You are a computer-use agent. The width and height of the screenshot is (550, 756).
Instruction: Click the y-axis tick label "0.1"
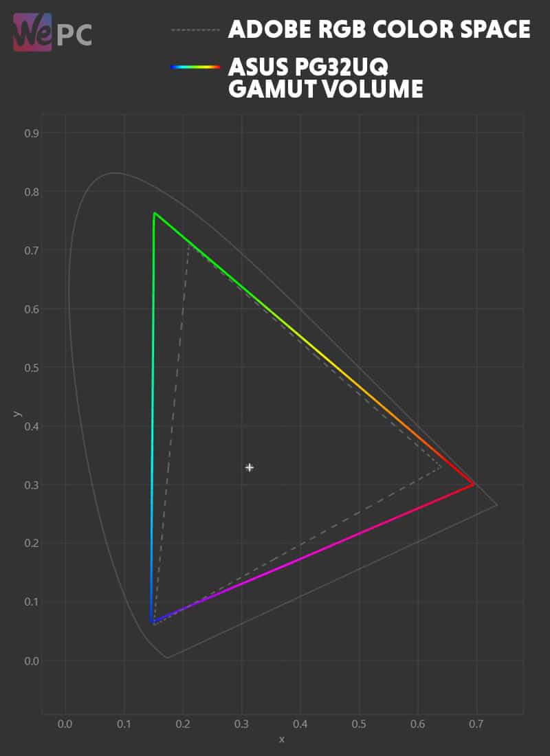pos(32,602)
